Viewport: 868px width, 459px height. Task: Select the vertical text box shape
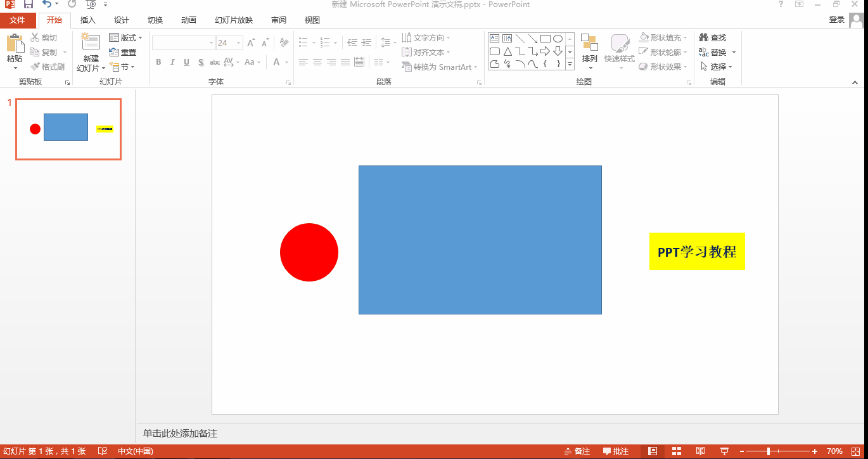pos(507,38)
